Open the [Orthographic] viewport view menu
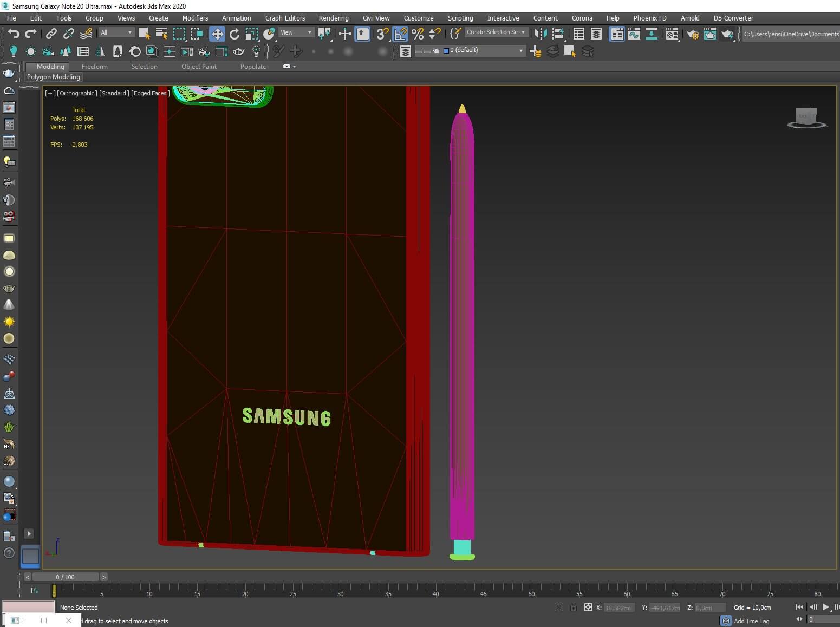 point(77,93)
